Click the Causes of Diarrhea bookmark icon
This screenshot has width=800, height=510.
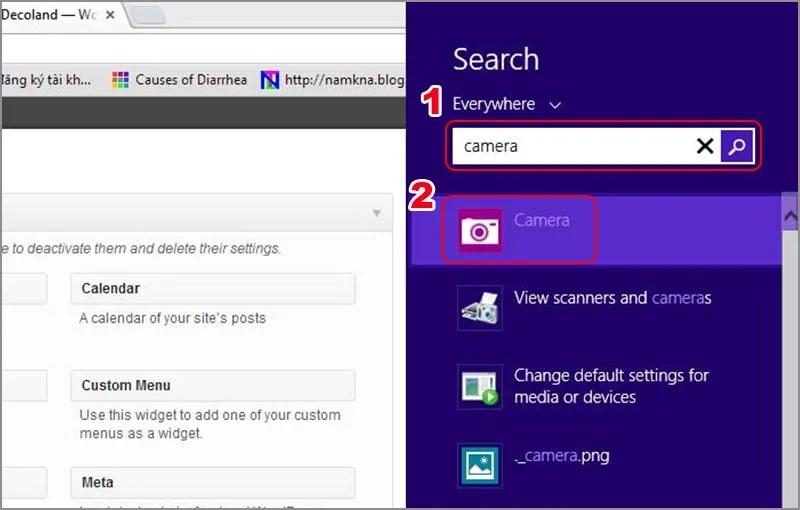[121, 79]
